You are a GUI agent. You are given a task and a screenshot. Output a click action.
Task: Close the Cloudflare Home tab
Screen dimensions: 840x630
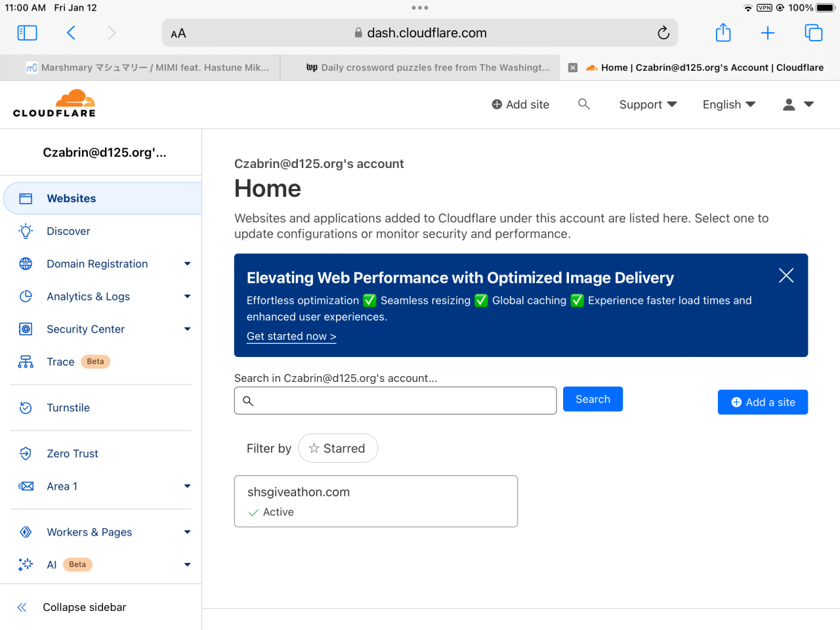click(573, 68)
